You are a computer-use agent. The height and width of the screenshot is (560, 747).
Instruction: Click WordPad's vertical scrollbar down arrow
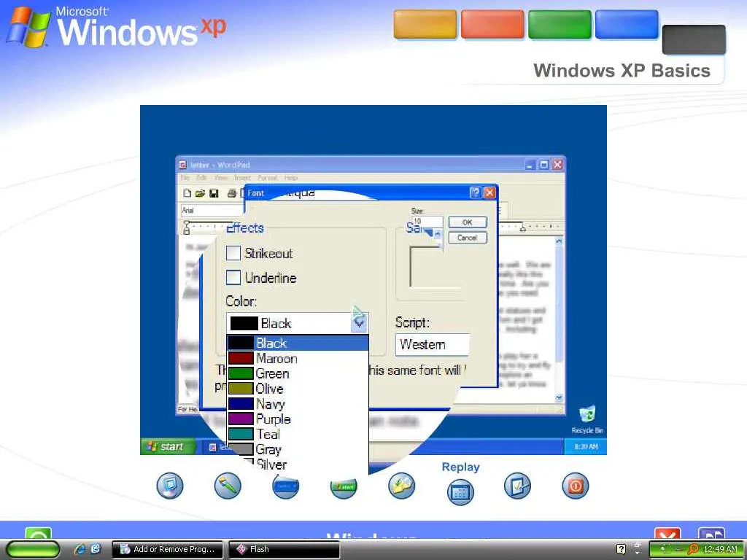click(559, 397)
